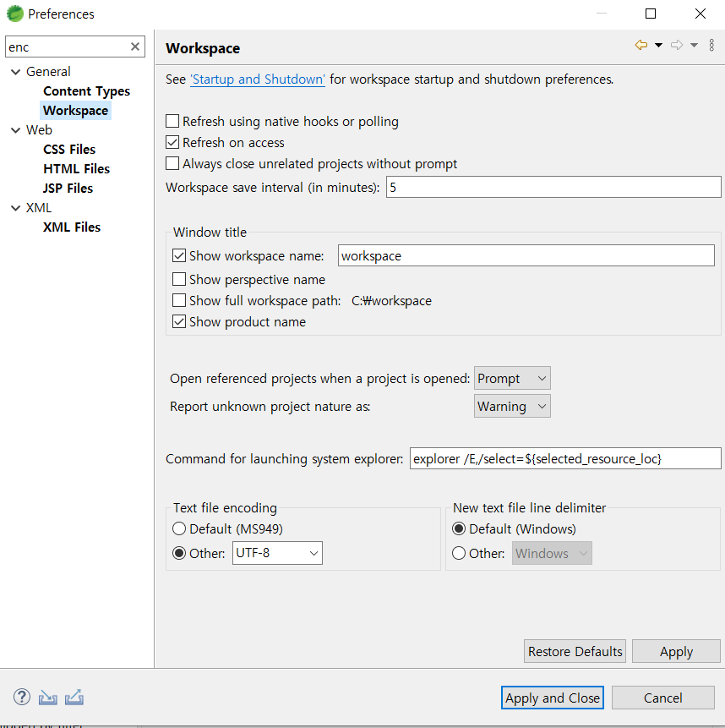Click the Help question mark icon
The image size is (725, 728).
point(21,697)
